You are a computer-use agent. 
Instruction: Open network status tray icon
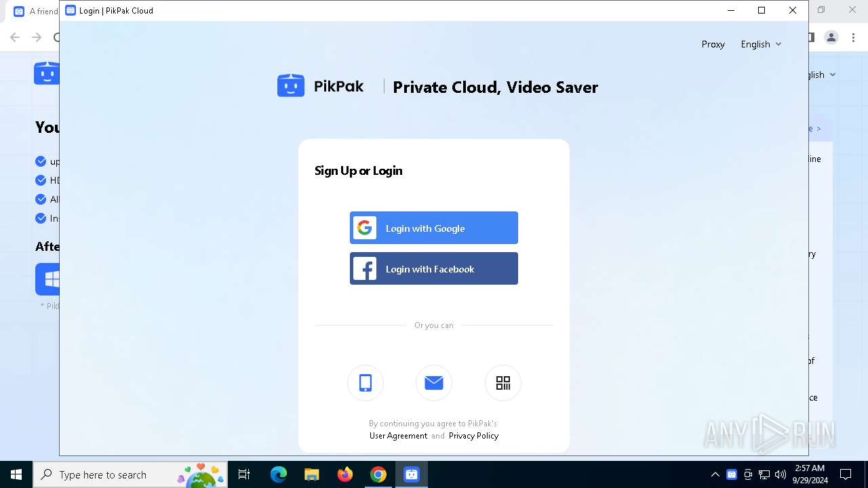pos(764,474)
